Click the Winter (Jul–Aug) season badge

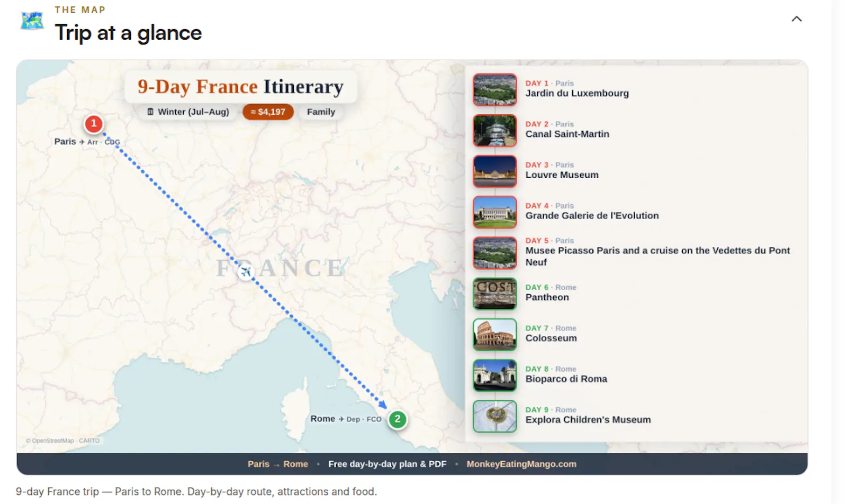[x=188, y=112]
